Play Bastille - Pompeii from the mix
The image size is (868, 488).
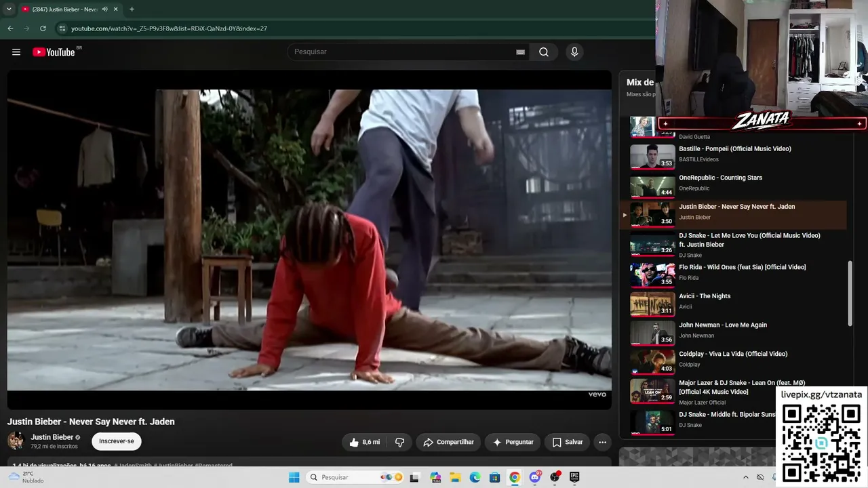click(x=735, y=149)
